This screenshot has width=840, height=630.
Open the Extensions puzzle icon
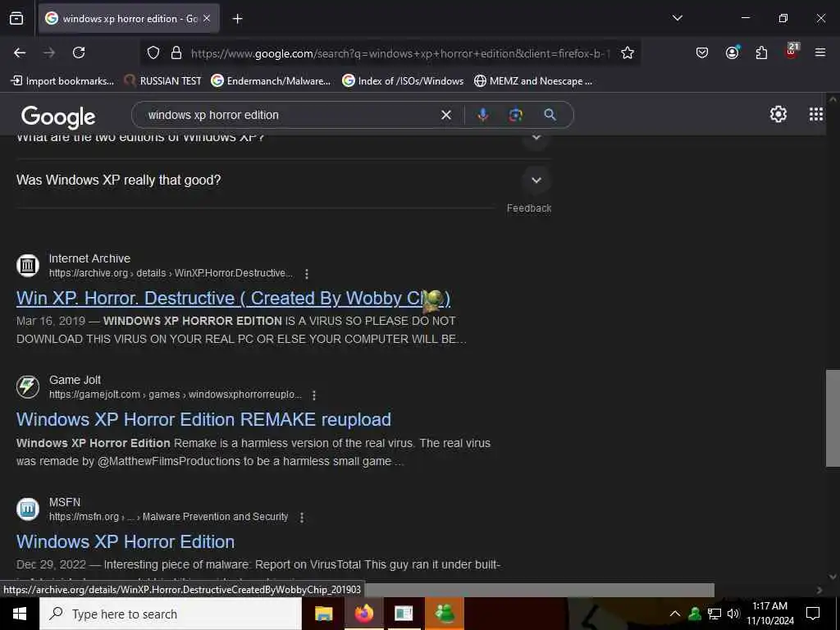[x=761, y=52]
